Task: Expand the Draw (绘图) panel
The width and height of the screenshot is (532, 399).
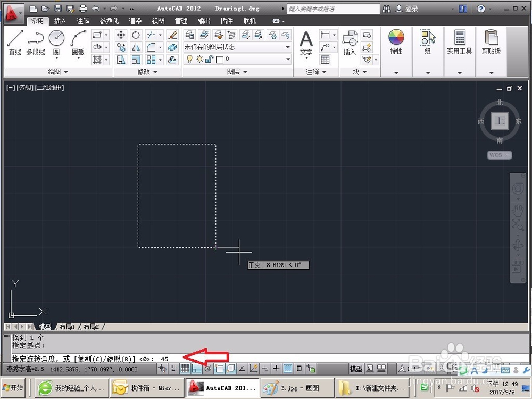Action: click(x=58, y=72)
